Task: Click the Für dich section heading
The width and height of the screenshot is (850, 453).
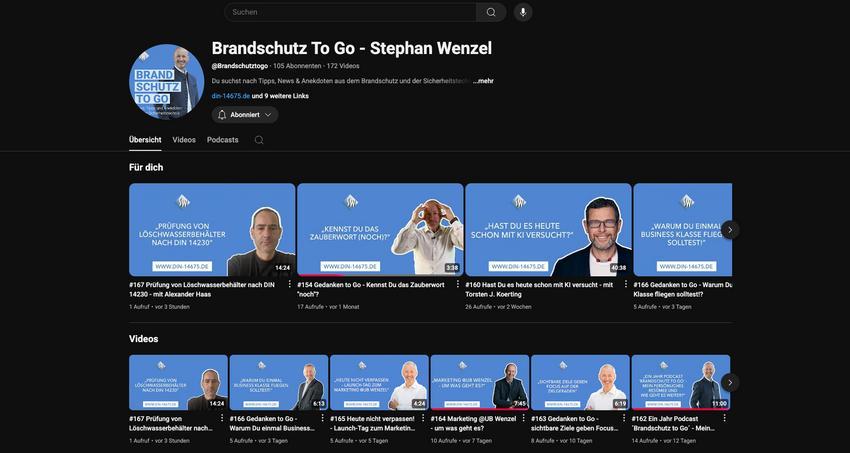Action: pos(146,167)
